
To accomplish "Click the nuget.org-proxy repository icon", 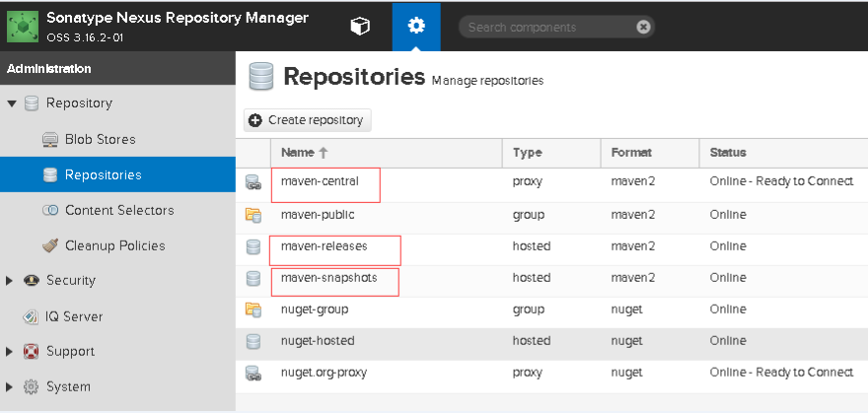I will pyautogui.click(x=253, y=374).
